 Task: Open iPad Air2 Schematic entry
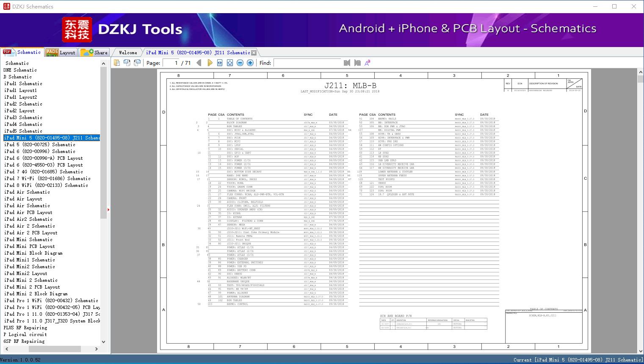28,219
